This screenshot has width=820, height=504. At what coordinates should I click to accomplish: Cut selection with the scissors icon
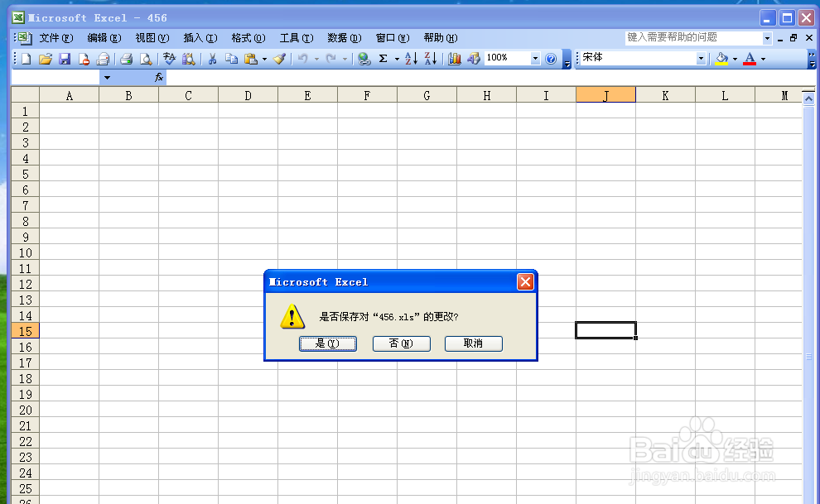(212, 59)
